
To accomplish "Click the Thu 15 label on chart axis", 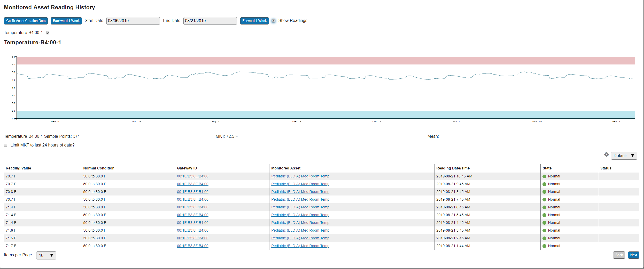I will (377, 121).
